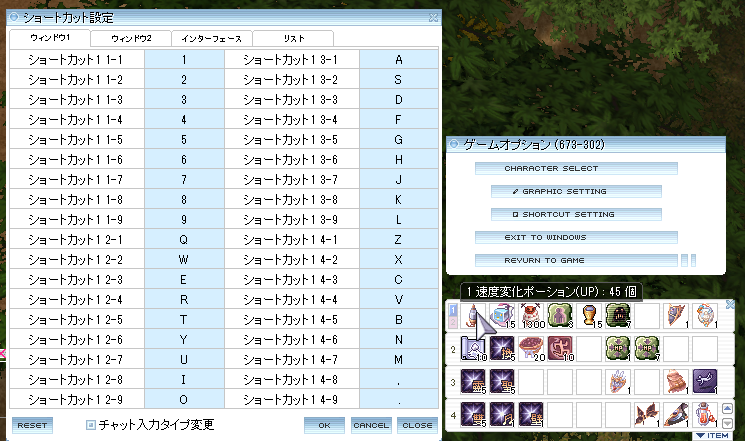
Task: Toggle the チャット入力タイプ変更 checkbox
Action: 91,425
